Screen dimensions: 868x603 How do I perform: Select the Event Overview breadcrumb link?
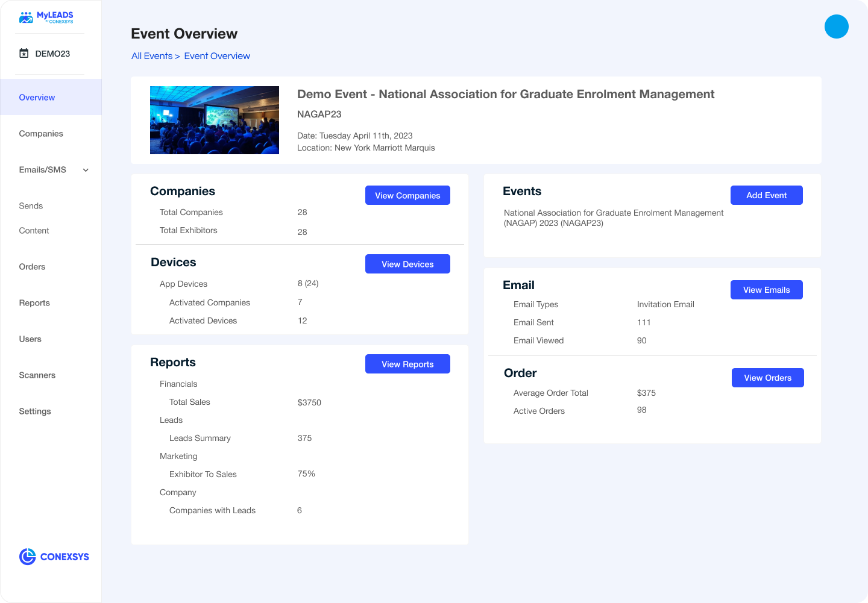click(x=217, y=56)
